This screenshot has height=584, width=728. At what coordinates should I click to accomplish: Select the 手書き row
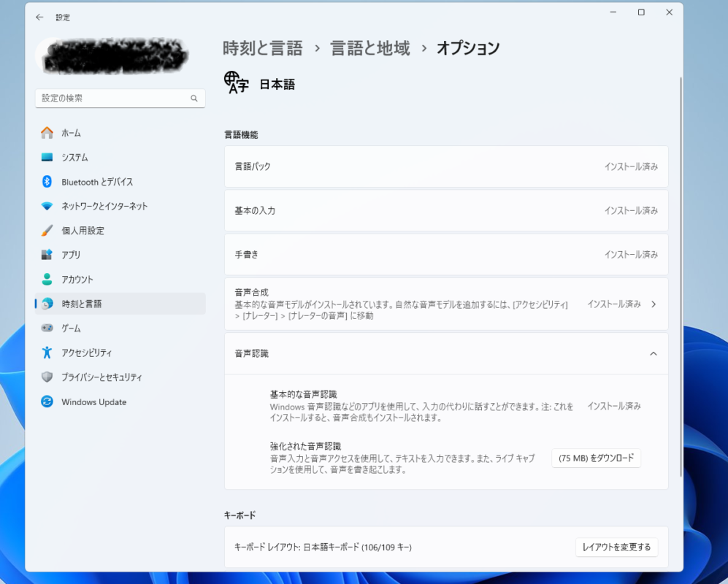point(446,255)
